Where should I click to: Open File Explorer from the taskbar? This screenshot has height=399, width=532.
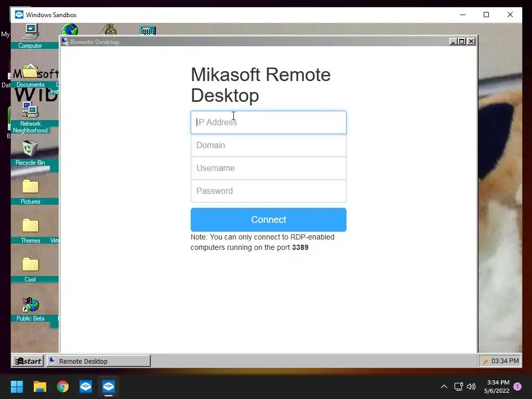click(39, 387)
